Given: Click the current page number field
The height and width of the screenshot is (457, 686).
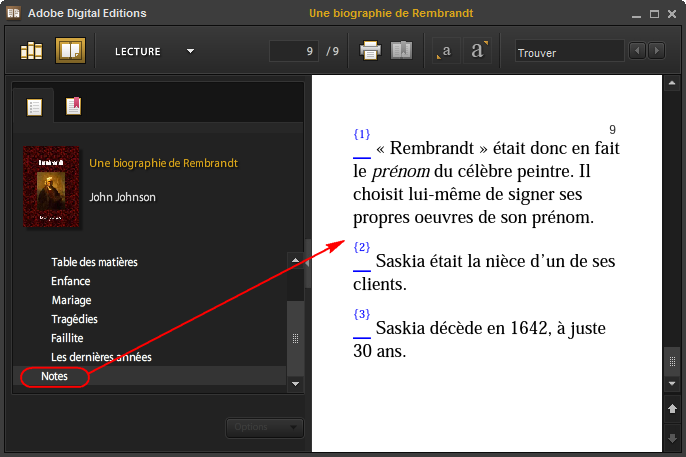Looking at the screenshot, I should [x=294, y=51].
